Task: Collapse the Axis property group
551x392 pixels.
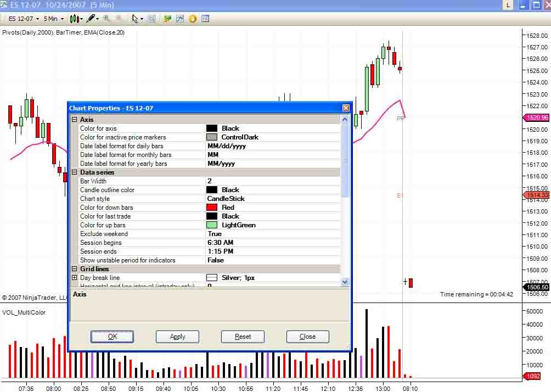Action: (x=75, y=120)
